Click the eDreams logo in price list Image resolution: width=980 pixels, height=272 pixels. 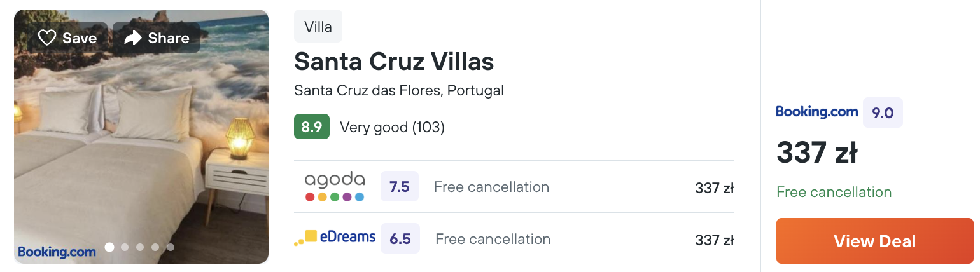pyautogui.click(x=335, y=238)
